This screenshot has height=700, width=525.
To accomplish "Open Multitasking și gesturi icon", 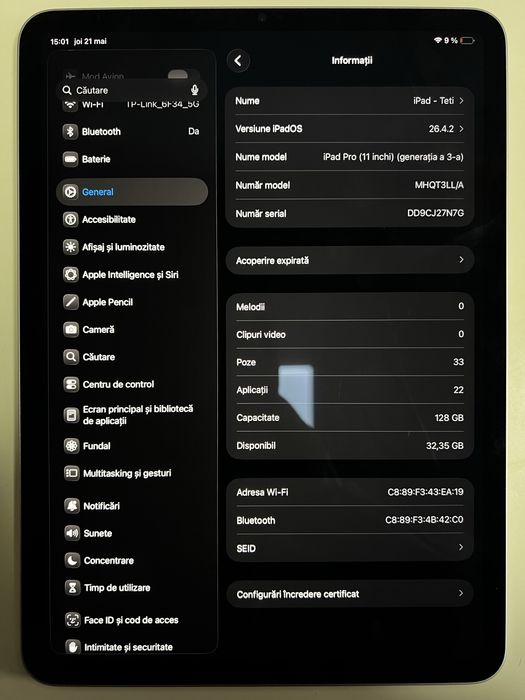I will (71, 473).
